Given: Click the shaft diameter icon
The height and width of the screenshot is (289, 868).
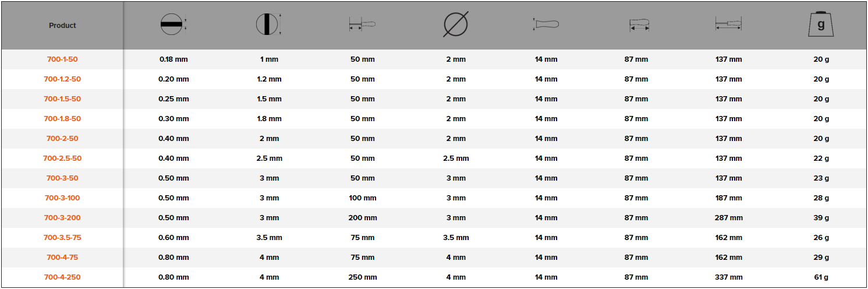Looking at the screenshot, I should [456, 25].
